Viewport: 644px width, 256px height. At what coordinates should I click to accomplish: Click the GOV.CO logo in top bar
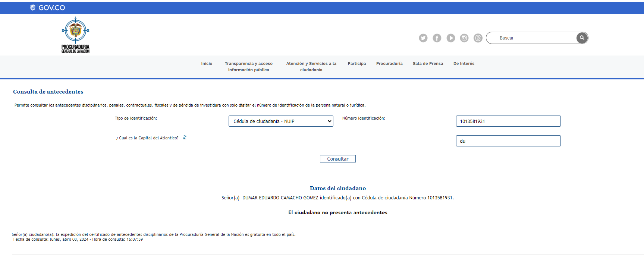(48, 8)
